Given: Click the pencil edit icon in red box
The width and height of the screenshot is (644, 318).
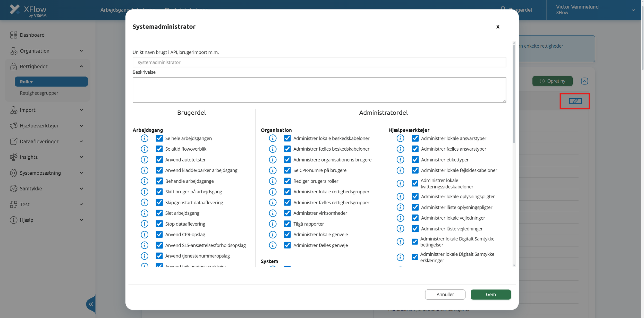Looking at the screenshot, I should pos(575,101).
